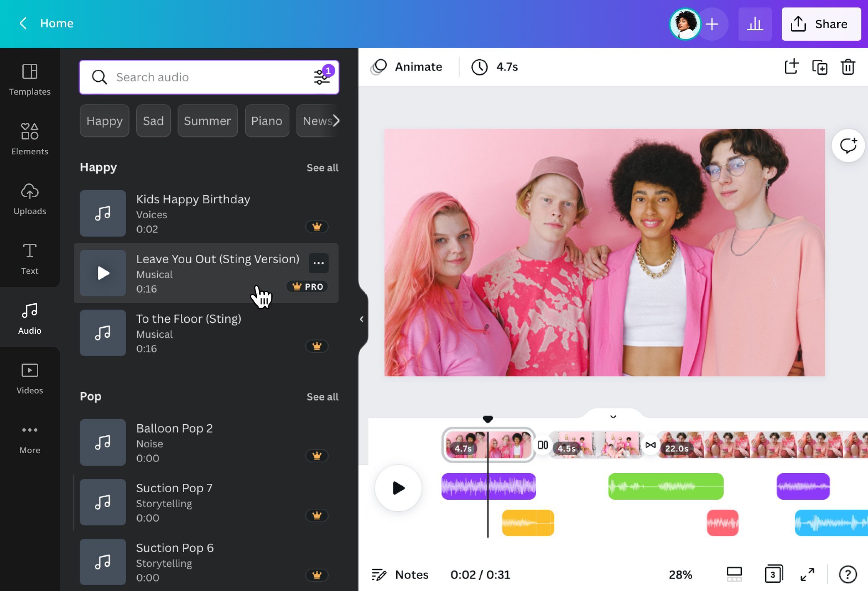Open options menu for Leave You Out track
868x591 pixels.
[318, 263]
